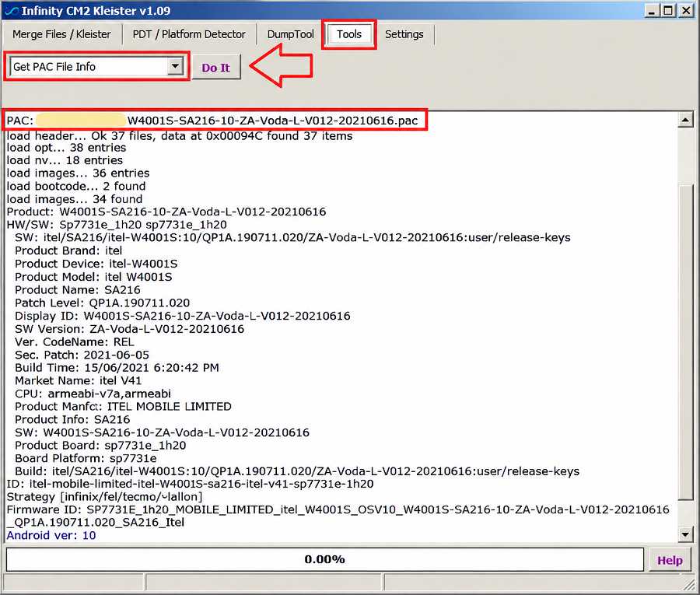Click the 'Ver. CodeName: REL' line
This screenshot has width=700, height=595.
75,342
